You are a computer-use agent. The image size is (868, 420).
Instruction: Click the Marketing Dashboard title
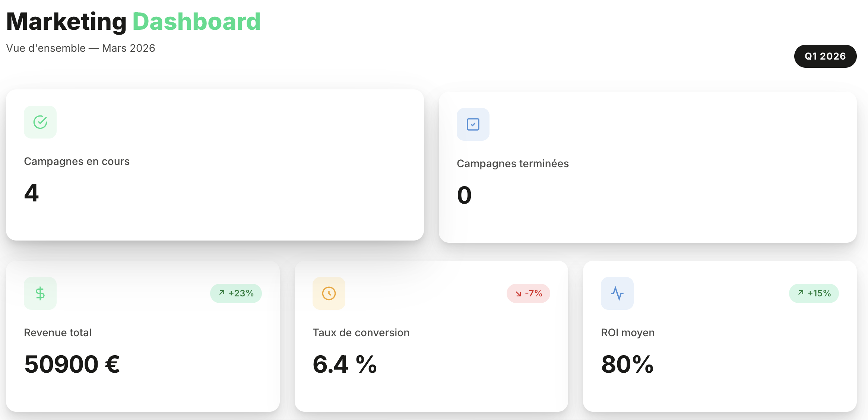click(x=133, y=22)
